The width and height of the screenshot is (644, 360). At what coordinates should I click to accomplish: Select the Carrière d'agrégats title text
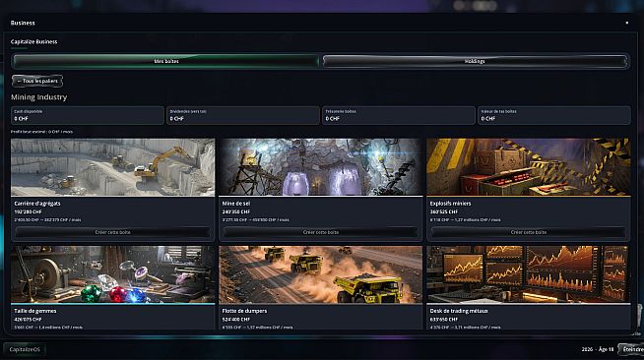[x=37, y=204]
